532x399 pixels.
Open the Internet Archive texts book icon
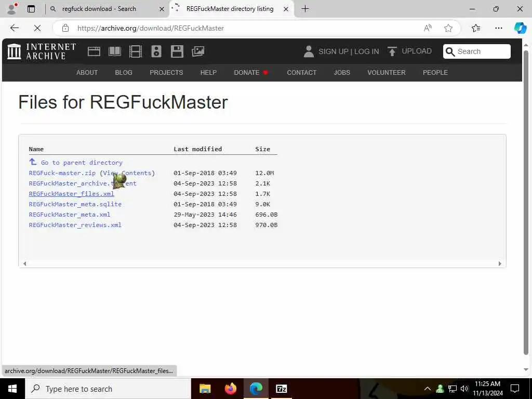[x=115, y=51]
